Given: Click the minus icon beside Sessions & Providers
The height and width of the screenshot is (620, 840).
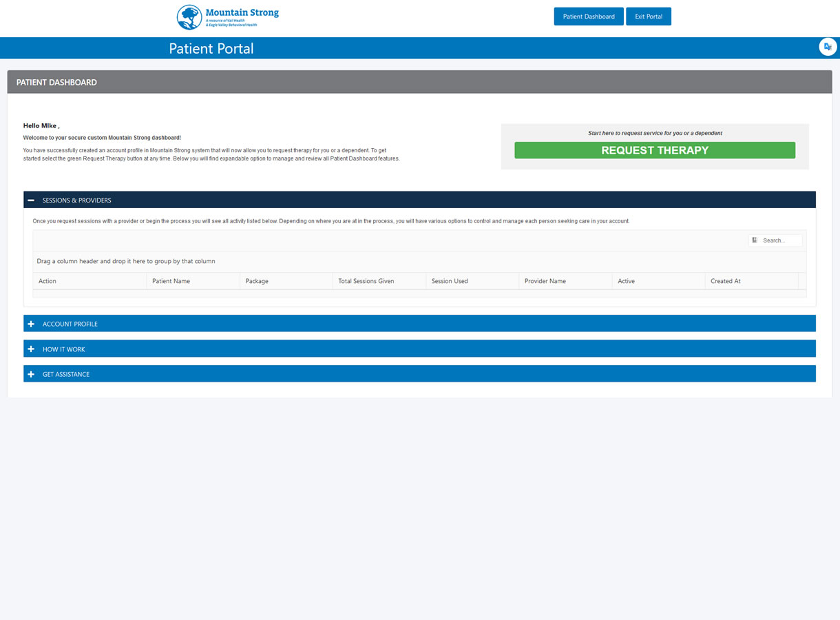Looking at the screenshot, I should tap(31, 200).
